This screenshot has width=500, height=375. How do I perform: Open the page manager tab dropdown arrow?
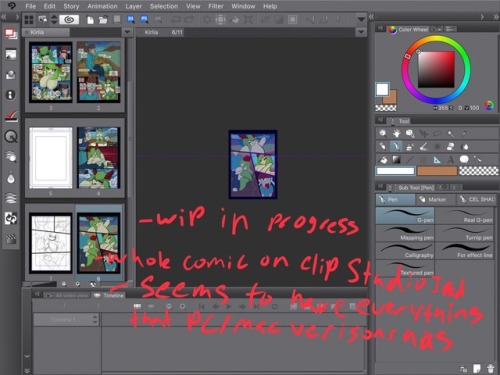coord(127,32)
